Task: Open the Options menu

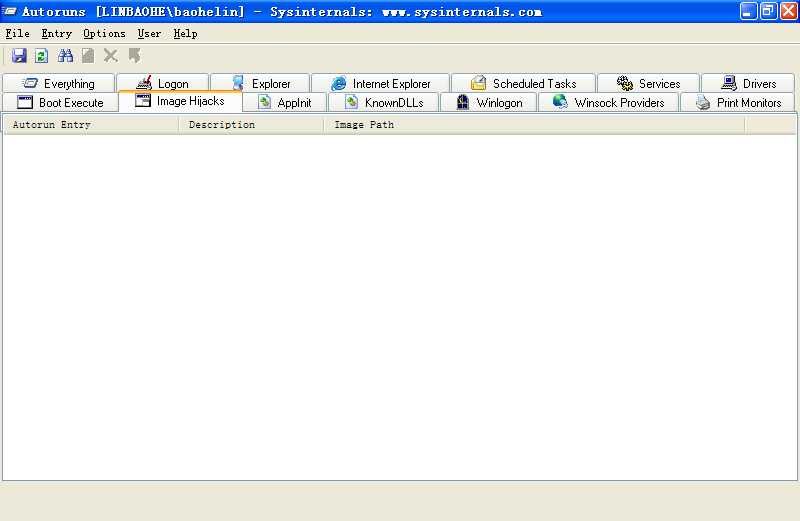Action: click(105, 34)
